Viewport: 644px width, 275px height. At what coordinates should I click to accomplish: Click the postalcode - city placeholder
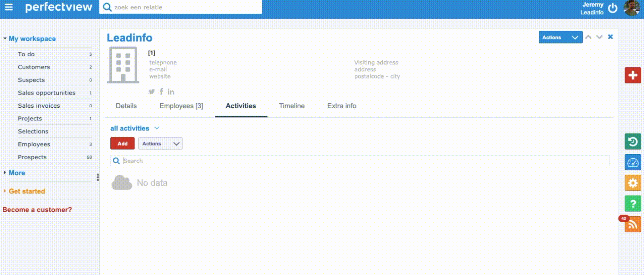pyautogui.click(x=377, y=76)
